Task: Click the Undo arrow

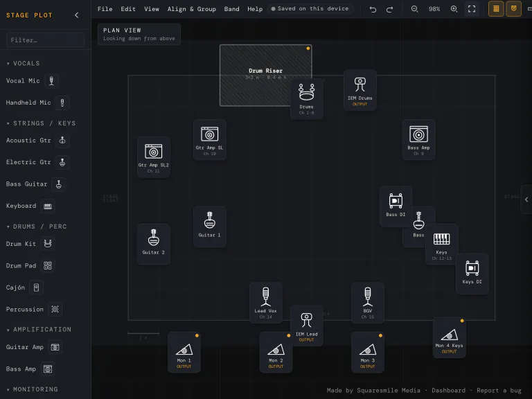Action: click(x=373, y=9)
